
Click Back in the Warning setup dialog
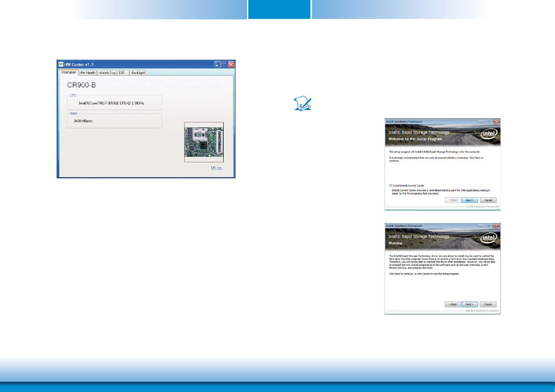click(x=453, y=304)
